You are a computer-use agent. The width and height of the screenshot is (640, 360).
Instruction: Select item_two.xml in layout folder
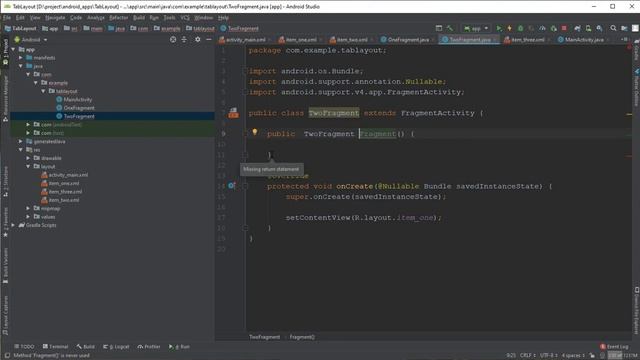pos(64,200)
